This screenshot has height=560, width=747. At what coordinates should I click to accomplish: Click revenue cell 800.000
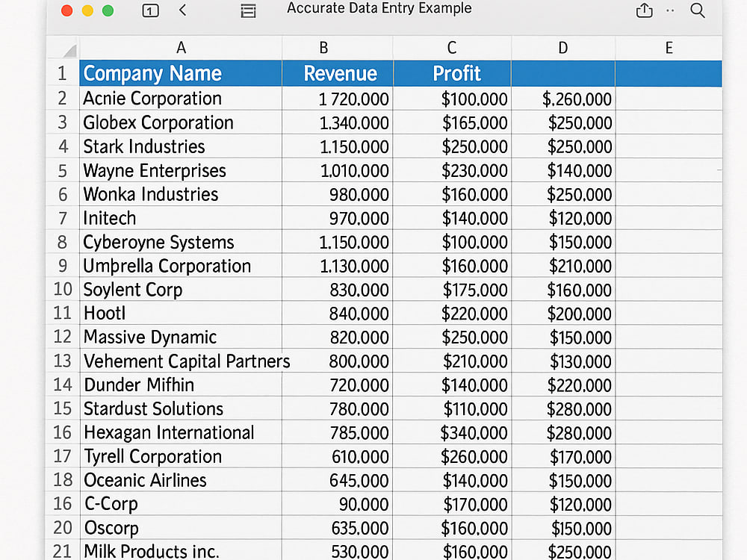click(x=338, y=361)
